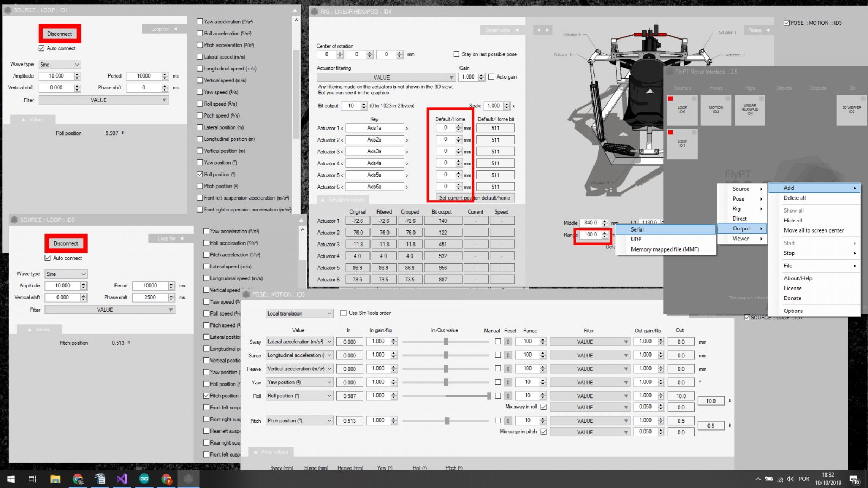Enable Stay on last possible pose
The height and width of the screenshot is (488, 868).
(x=456, y=54)
